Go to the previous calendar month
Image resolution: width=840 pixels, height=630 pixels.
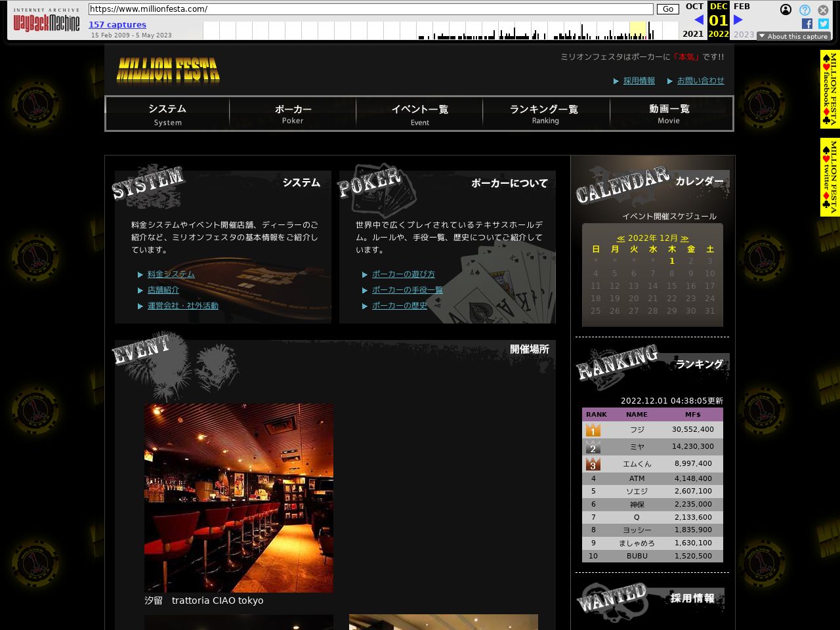(x=621, y=238)
